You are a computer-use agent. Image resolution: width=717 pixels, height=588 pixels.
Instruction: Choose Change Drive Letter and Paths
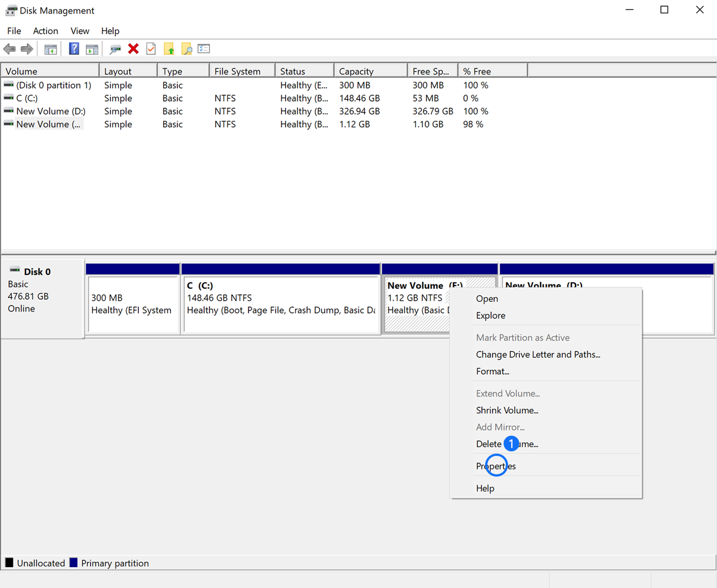coord(538,354)
